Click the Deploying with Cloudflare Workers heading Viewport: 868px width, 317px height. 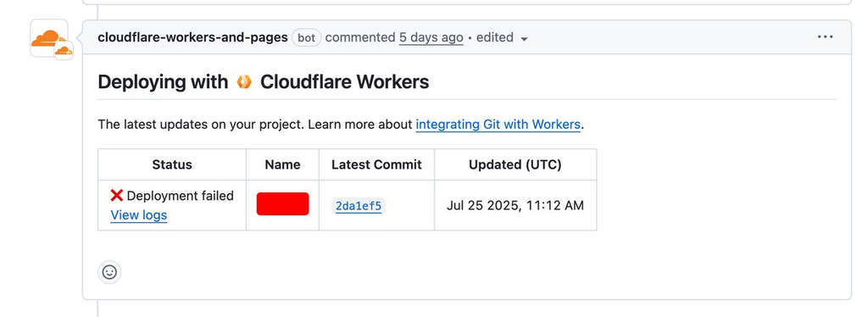click(x=264, y=82)
